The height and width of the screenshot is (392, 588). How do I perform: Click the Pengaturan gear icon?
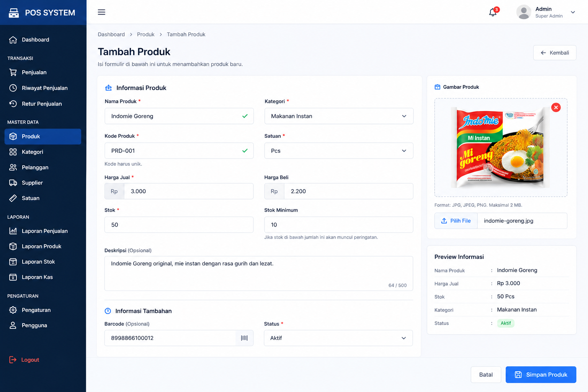13,310
